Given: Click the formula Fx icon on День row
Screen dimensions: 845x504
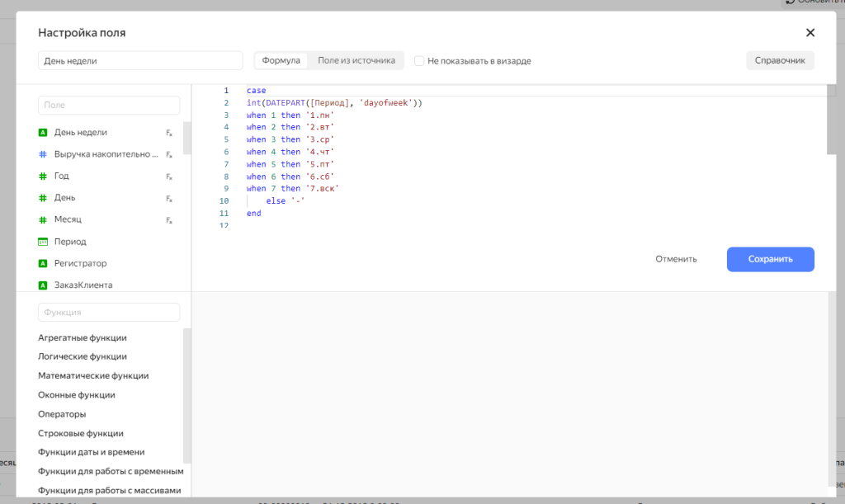Looking at the screenshot, I should pos(169,198).
